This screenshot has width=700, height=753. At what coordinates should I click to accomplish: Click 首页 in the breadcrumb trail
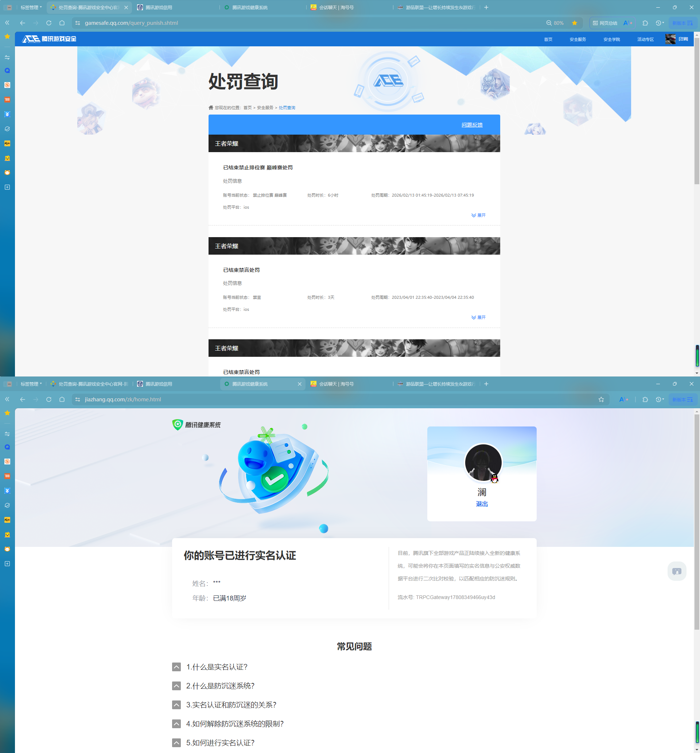pos(247,108)
